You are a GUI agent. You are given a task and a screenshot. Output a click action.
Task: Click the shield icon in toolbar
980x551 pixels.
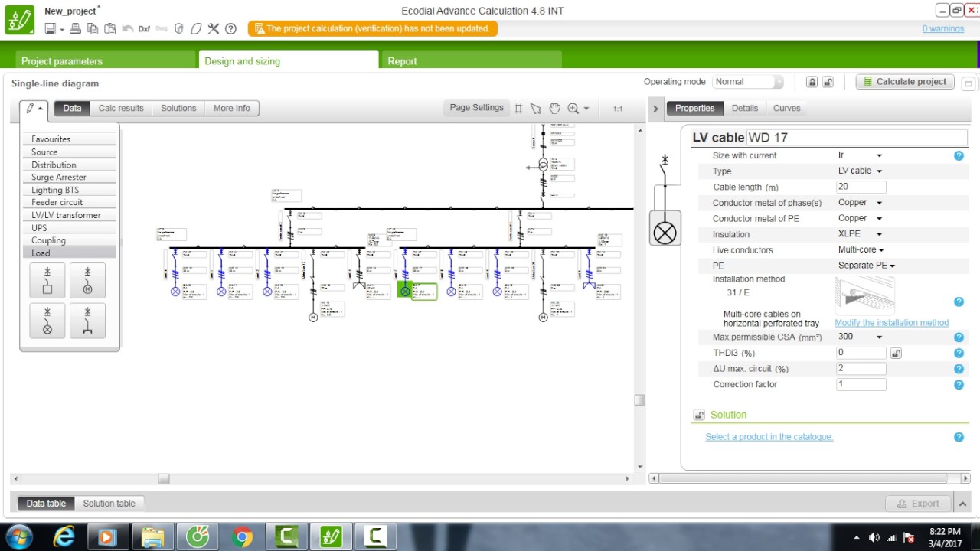click(x=179, y=29)
